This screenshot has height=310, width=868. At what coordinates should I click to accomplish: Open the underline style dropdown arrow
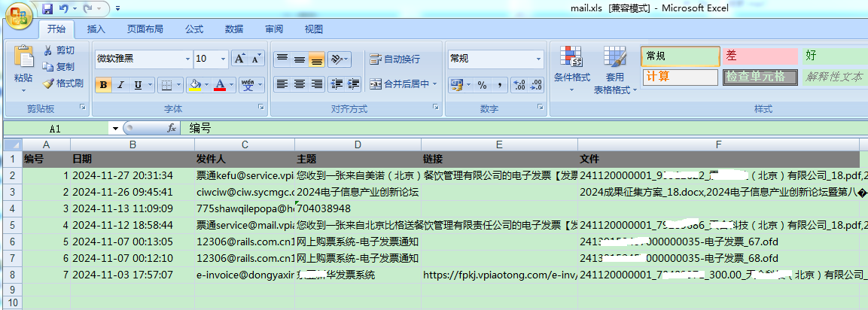[149, 85]
